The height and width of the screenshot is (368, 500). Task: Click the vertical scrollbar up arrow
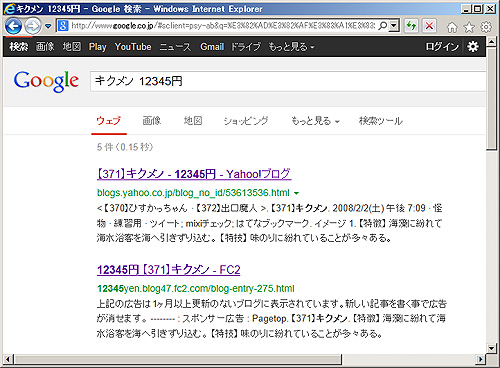pos(491,42)
